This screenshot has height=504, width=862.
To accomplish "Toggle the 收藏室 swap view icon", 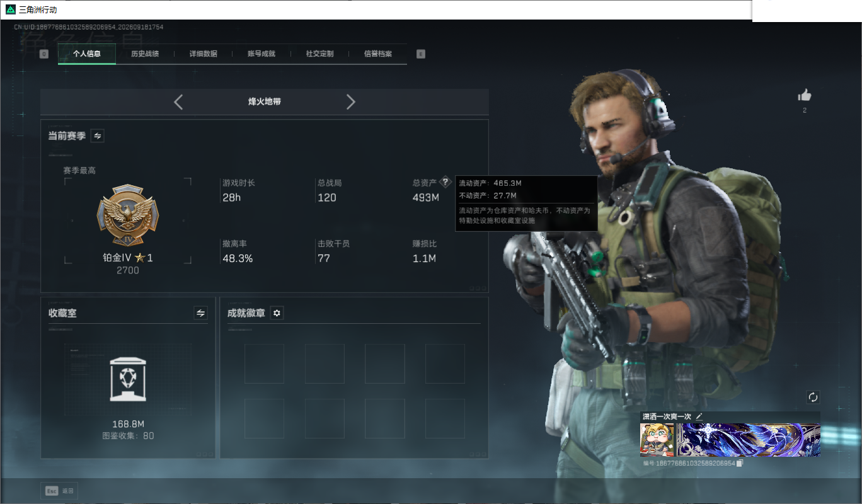I will click(201, 313).
